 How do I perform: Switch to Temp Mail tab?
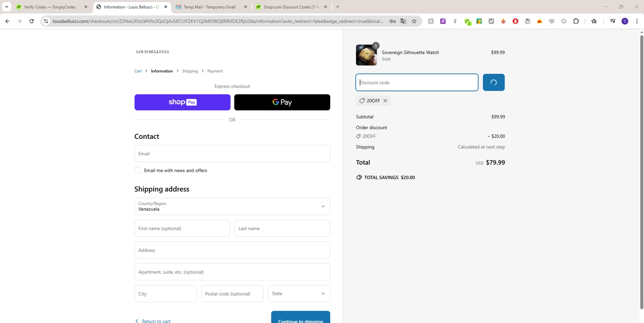point(210,7)
